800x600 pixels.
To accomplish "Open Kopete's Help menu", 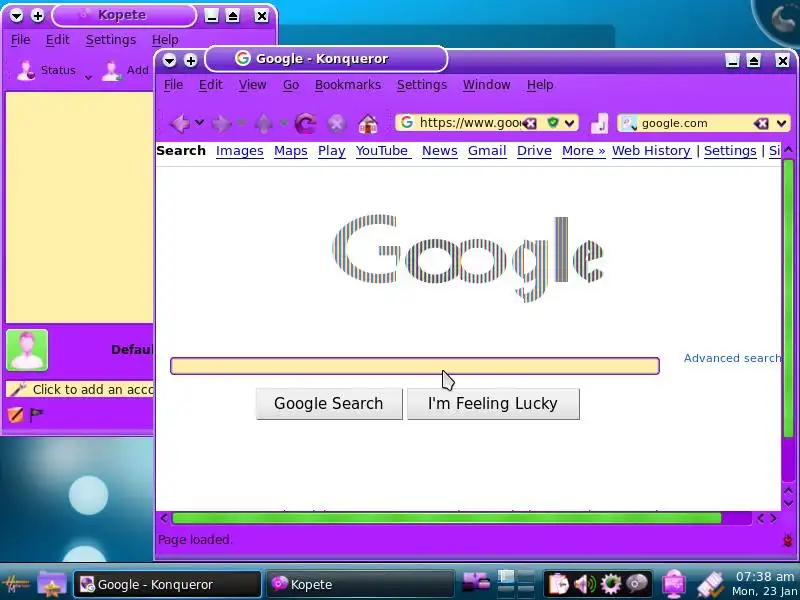I will pyautogui.click(x=165, y=40).
